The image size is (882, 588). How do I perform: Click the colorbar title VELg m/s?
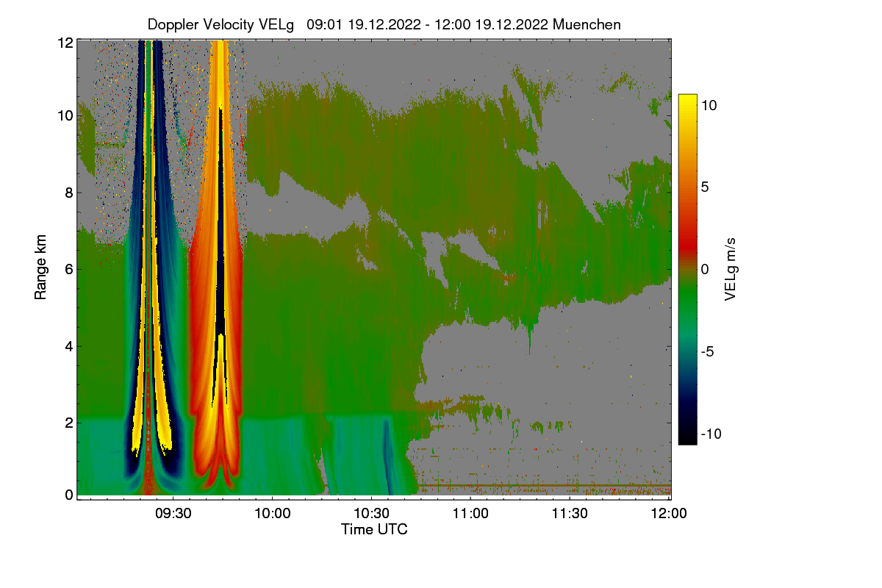tap(731, 269)
